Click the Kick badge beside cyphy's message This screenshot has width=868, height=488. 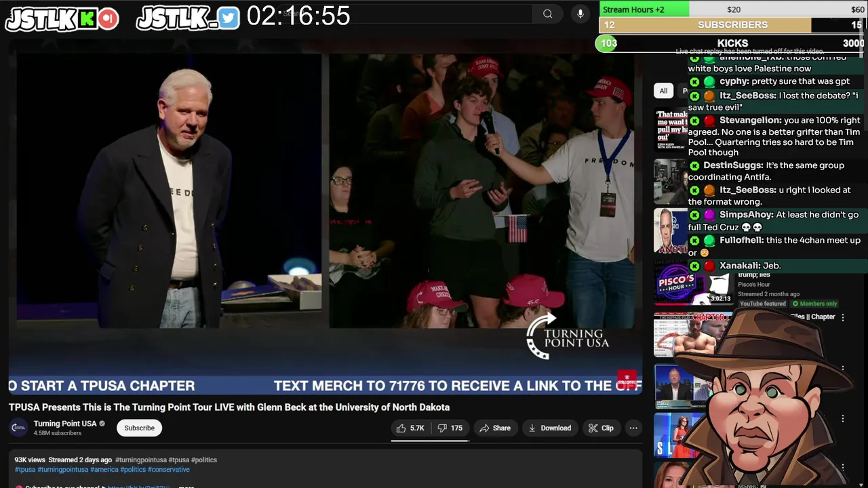694,81
